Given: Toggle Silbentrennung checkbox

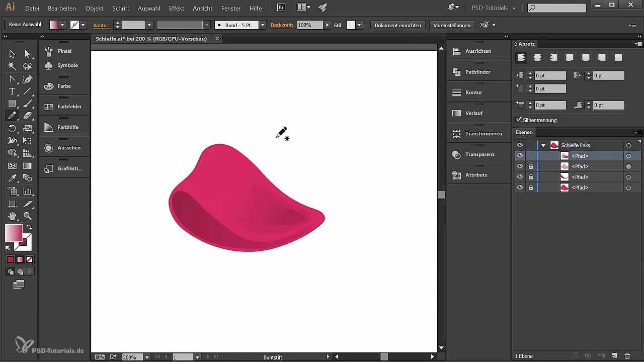Looking at the screenshot, I should [519, 120].
